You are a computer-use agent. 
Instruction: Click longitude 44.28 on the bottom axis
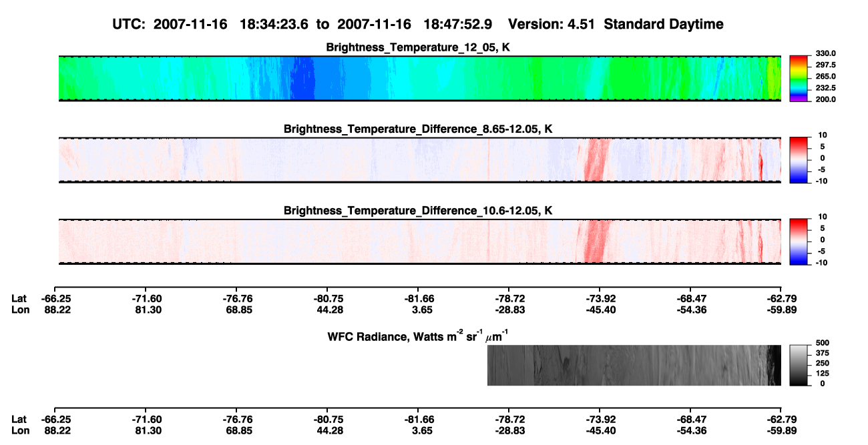pos(329,430)
